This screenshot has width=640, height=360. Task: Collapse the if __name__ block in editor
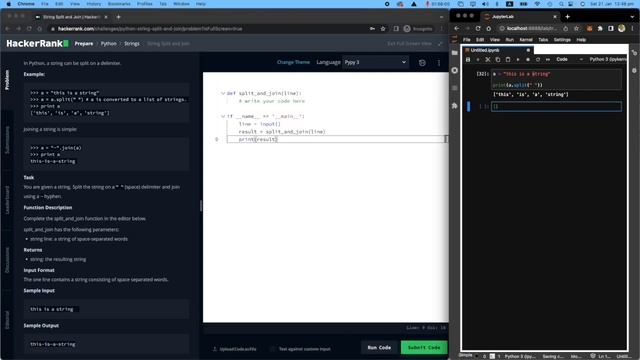coord(223,116)
